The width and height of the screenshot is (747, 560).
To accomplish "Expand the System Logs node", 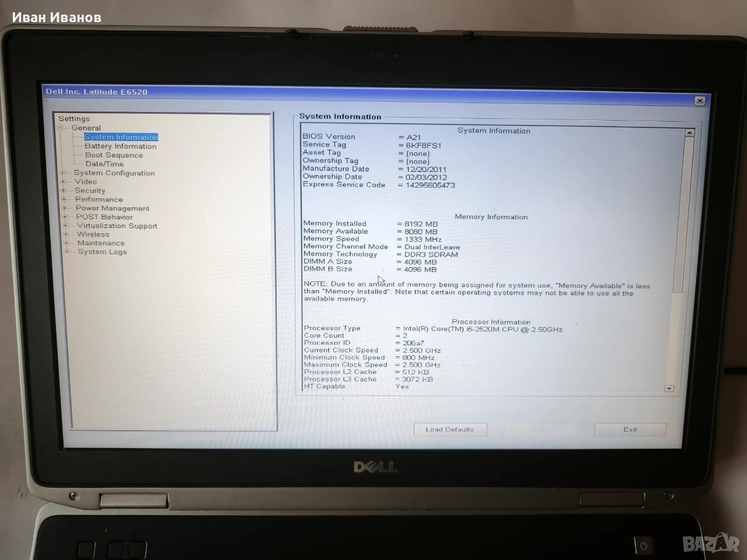I will [68, 252].
